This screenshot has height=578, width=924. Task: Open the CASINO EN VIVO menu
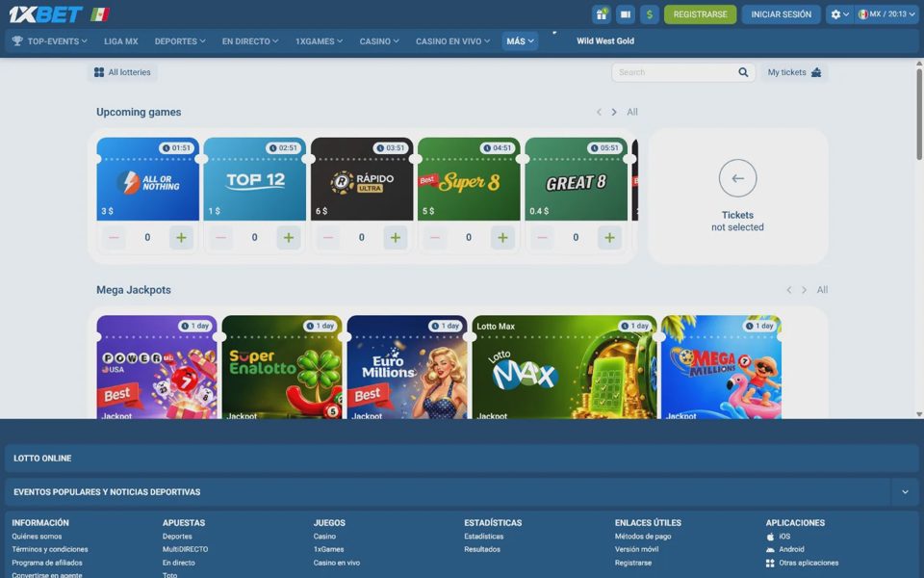pyautogui.click(x=452, y=41)
